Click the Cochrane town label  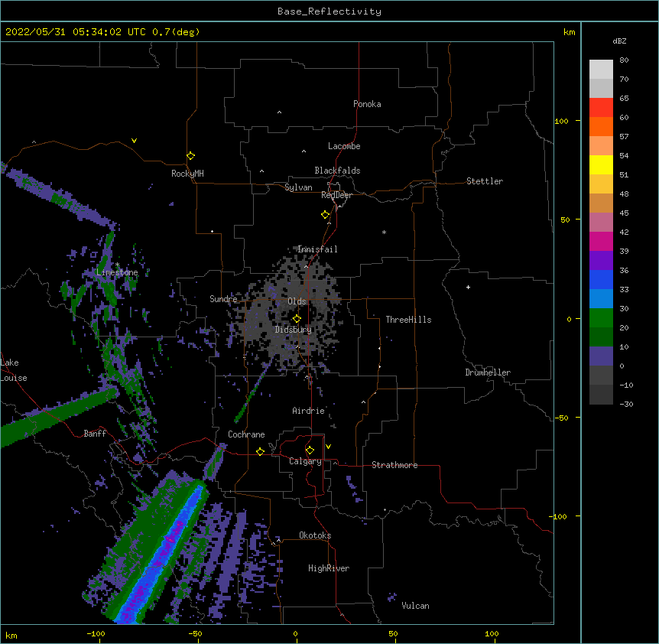[x=246, y=434]
